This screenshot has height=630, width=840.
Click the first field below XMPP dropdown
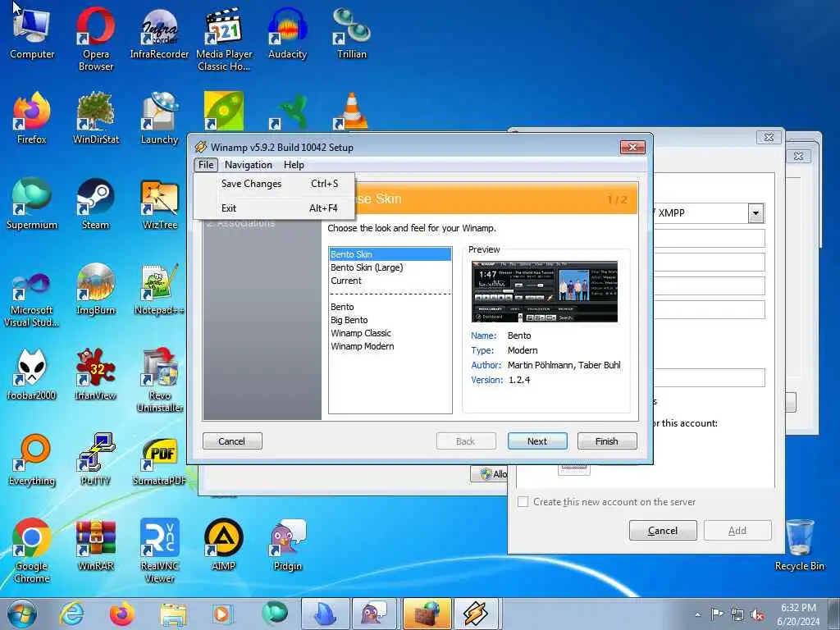[709, 239]
